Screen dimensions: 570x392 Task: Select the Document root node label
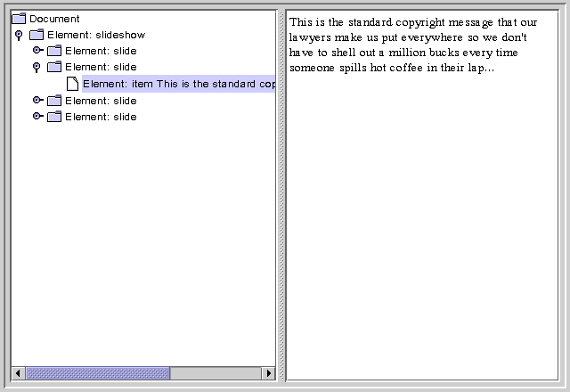(54, 19)
